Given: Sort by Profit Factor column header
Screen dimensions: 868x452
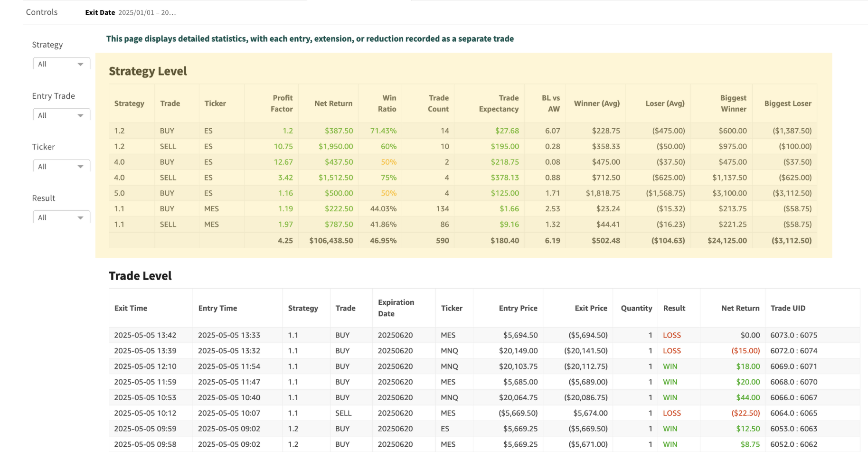Looking at the screenshot, I should click(281, 104).
